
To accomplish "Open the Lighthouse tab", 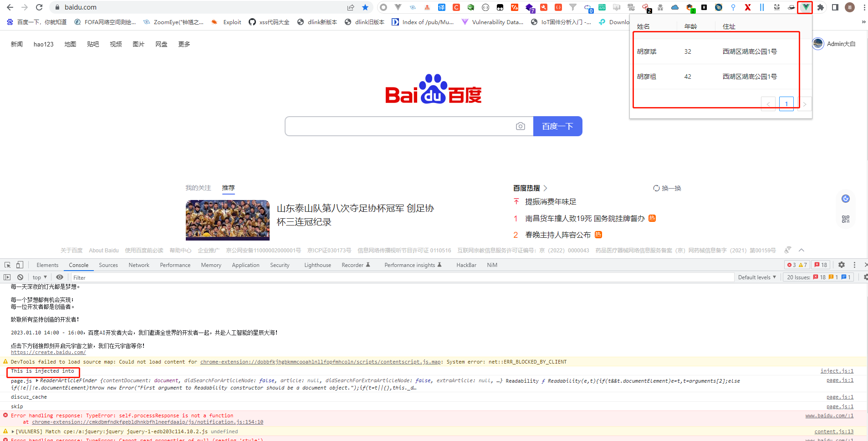I will click(317, 265).
